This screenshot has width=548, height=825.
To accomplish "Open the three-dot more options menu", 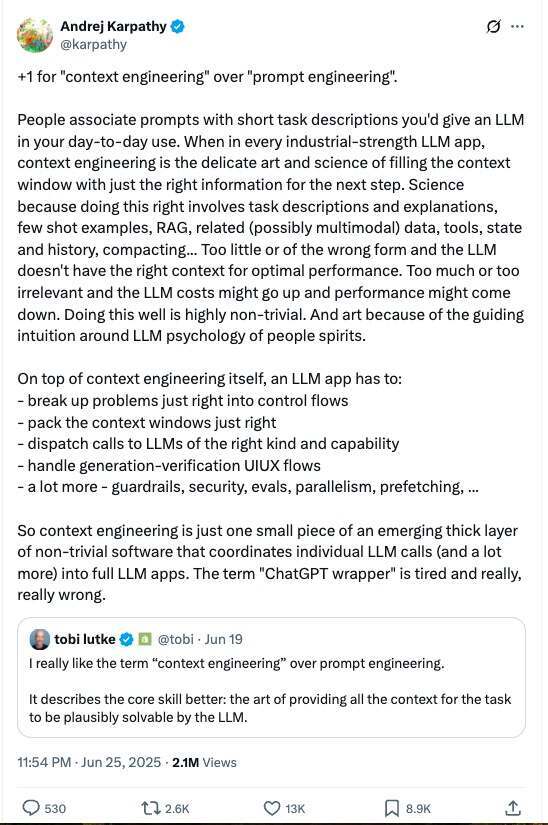I will [517, 26].
